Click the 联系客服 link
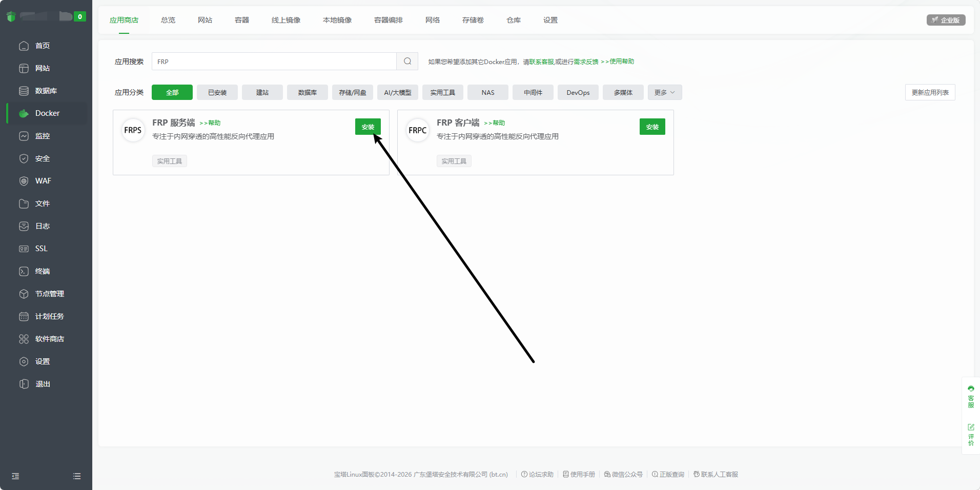The width and height of the screenshot is (980, 490). click(x=542, y=62)
